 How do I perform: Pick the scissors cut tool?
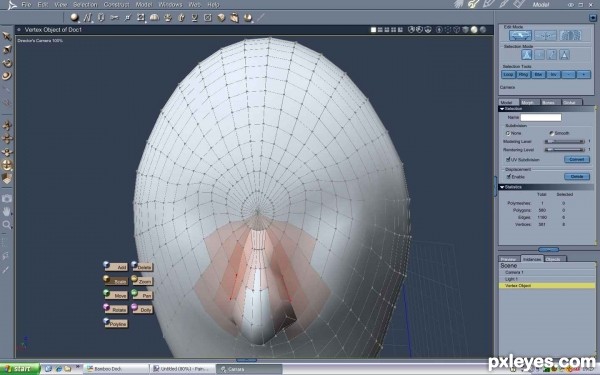(x=114, y=18)
